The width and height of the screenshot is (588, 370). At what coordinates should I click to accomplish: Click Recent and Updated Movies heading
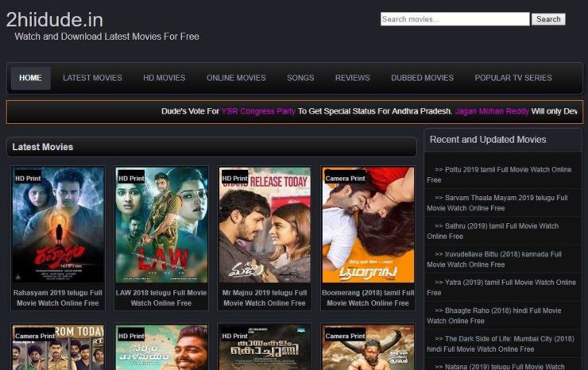coord(488,140)
